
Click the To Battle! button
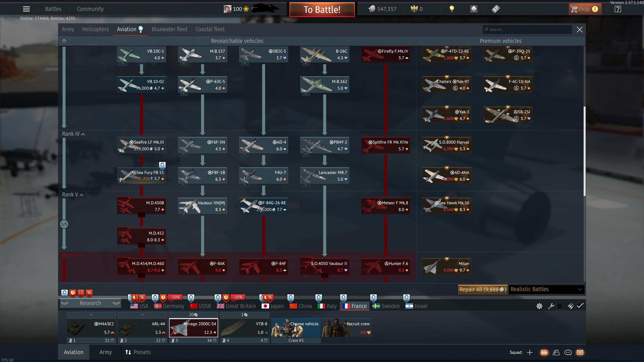[x=322, y=10]
